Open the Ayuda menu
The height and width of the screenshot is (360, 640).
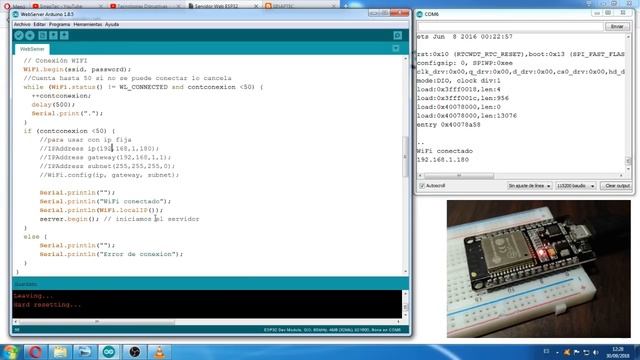click(112, 24)
